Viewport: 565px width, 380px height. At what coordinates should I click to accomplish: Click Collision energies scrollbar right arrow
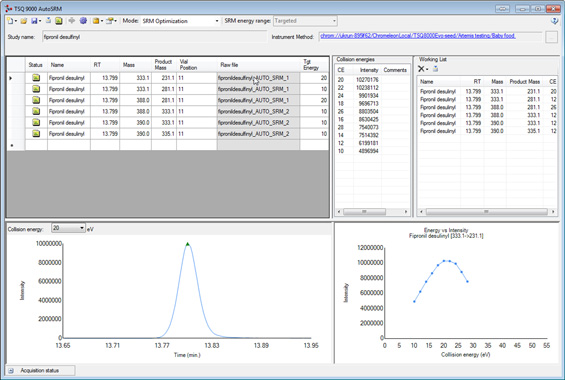pyautogui.click(x=406, y=212)
